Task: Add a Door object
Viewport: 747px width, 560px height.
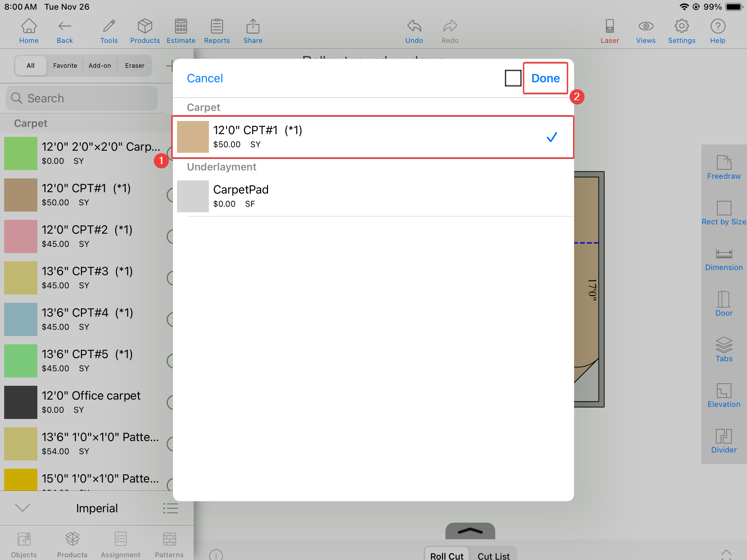Action: [723, 304]
